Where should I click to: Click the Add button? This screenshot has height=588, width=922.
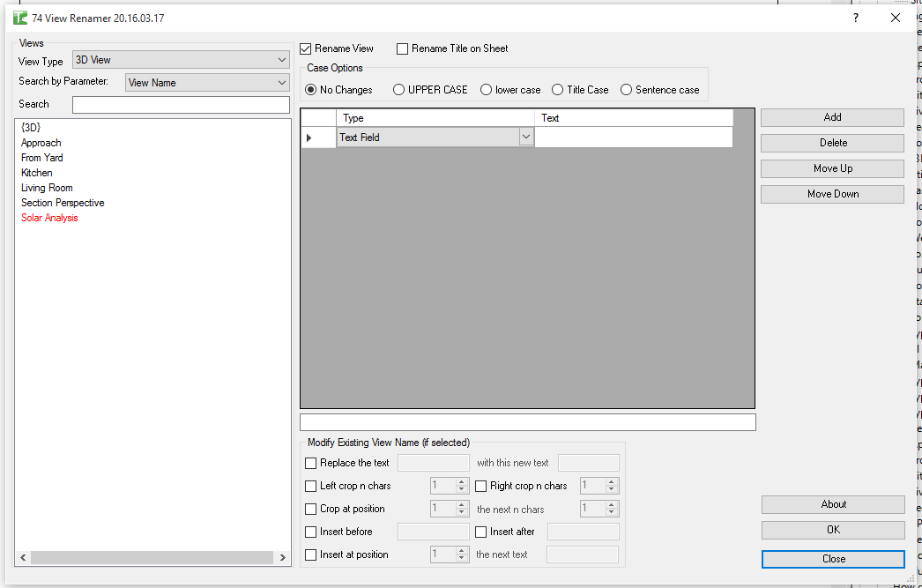[x=831, y=117]
